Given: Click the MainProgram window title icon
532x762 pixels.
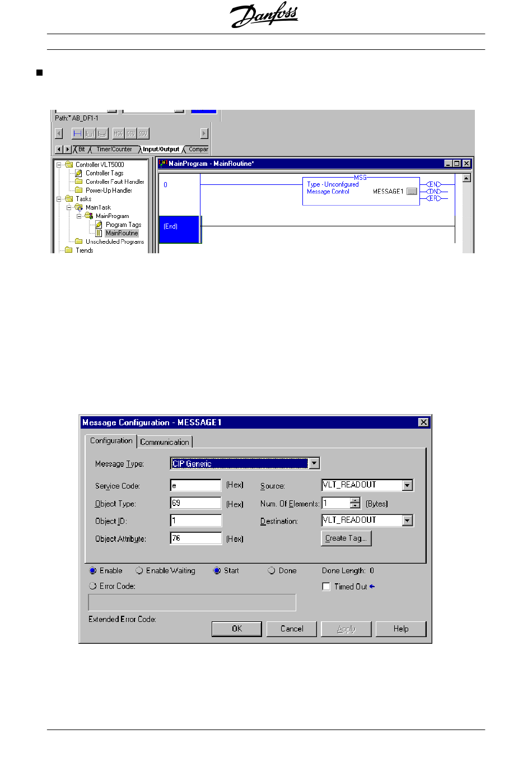Looking at the screenshot, I should pyautogui.click(x=164, y=163).
